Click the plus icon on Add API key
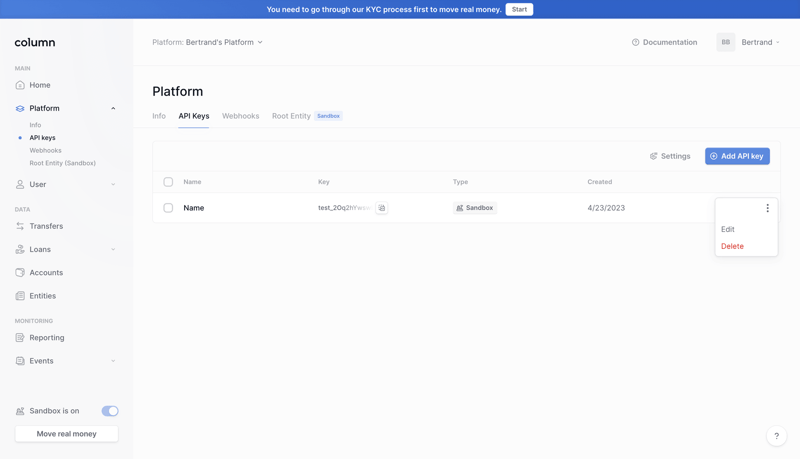800x459 pixels. coord(714,156)
